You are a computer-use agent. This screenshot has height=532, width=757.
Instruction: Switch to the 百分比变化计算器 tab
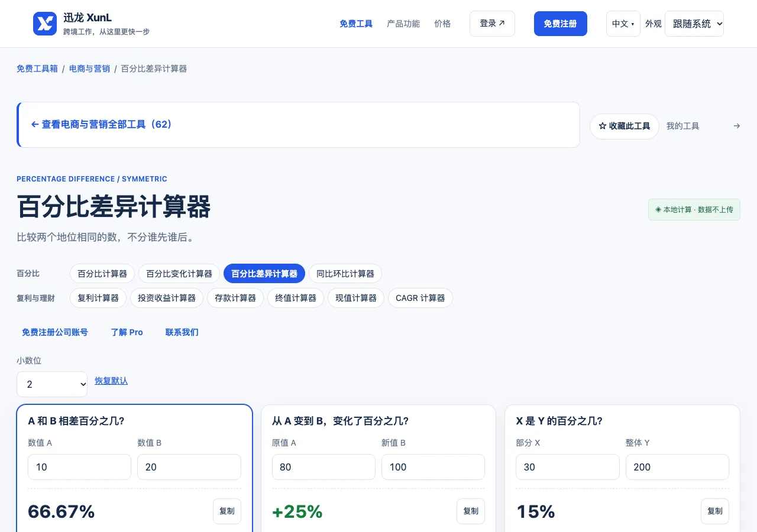coord(179,274)
